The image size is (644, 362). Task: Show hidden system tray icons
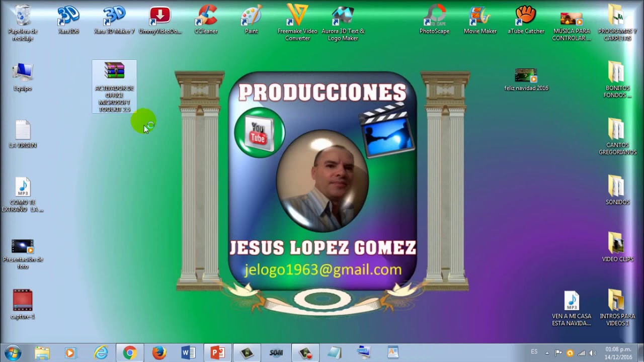[x=547, y=353]
